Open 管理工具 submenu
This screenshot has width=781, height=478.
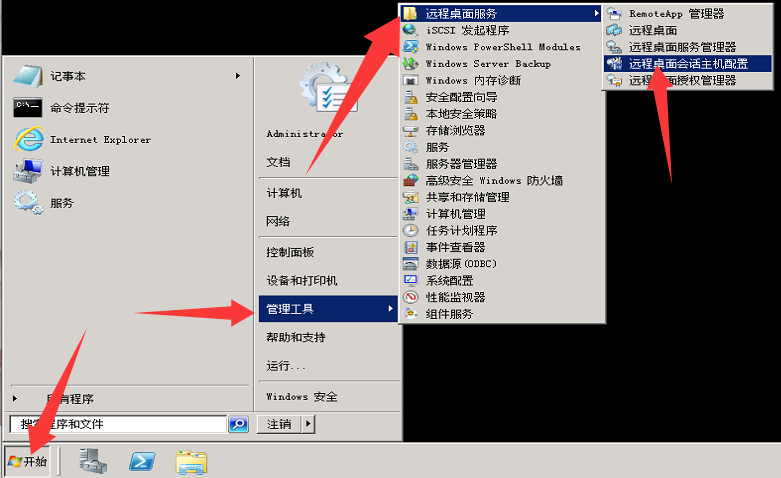[x=328, y=309]
